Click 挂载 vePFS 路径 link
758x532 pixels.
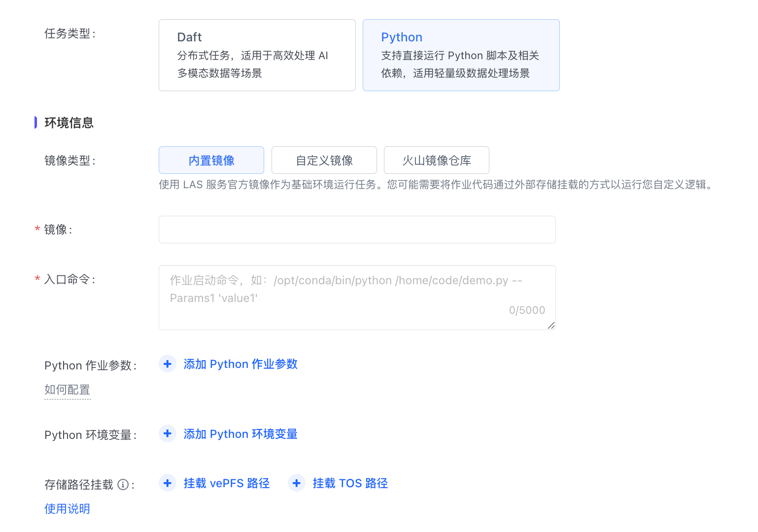pos(227,483)
